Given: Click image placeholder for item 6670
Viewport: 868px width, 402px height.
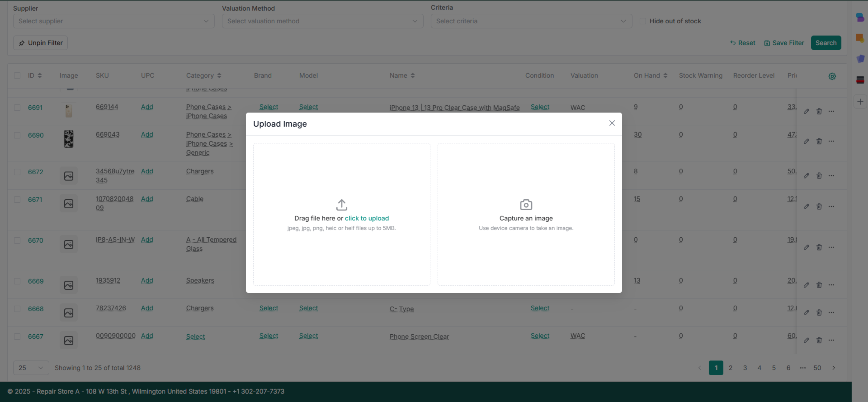Looking at the screenshot, I should pyautogui.click(x=68, y=245).
